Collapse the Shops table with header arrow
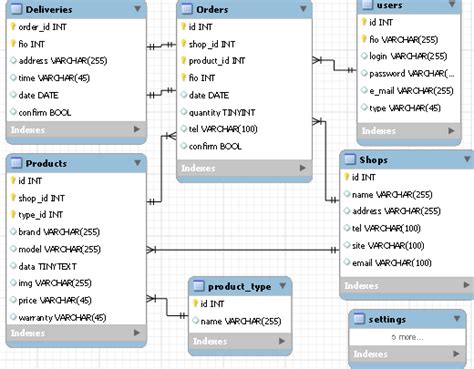 (x=467, y=159)
